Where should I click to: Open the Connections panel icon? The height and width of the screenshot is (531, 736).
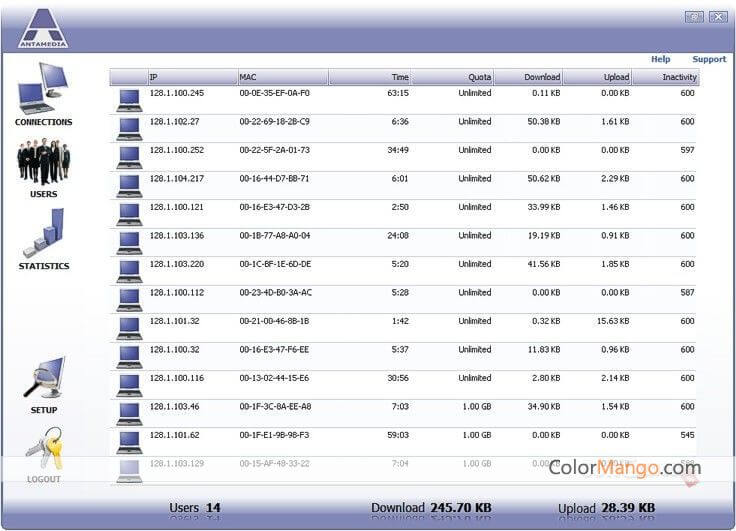(x=43, y=90)
